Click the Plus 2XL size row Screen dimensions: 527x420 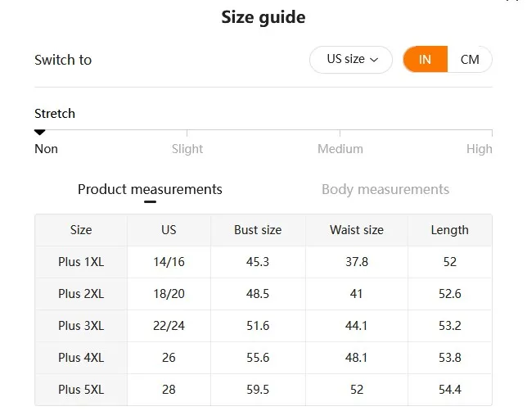(81, 294)
